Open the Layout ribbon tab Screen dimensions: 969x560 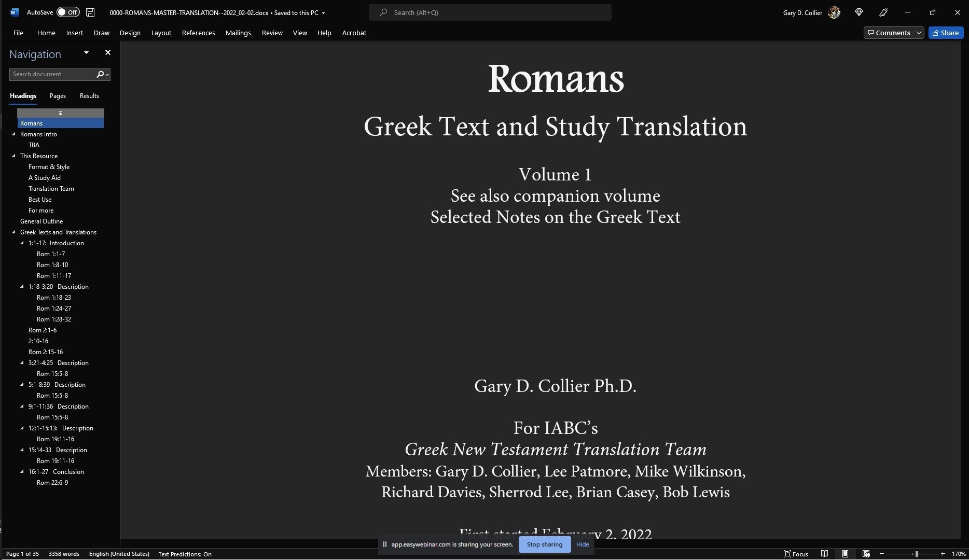pos(161,33)
